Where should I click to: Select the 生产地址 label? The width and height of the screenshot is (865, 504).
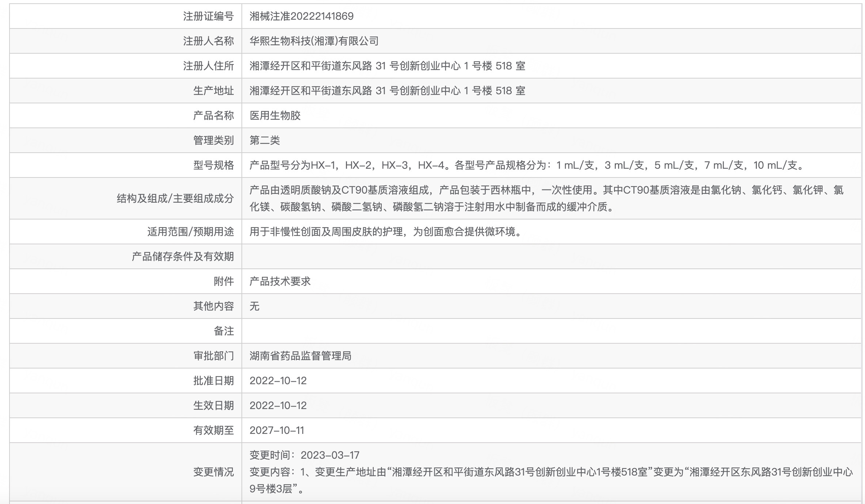click(x=213, y=91)
